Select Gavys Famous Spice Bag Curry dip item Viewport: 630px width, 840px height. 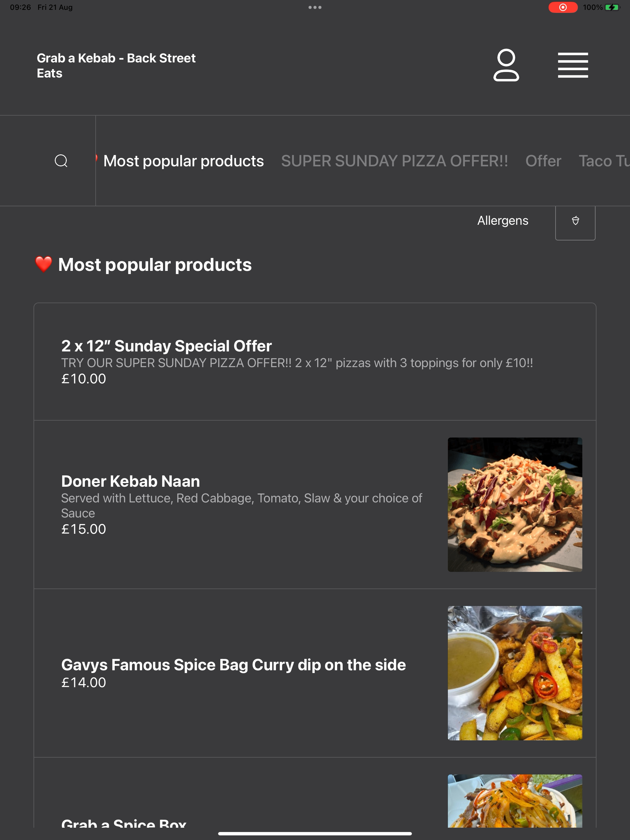(315, 673)
